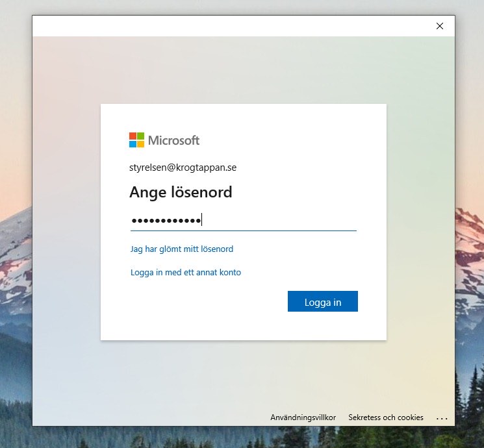The width and height of the screenshot is (484, 448).
Task: Choose 'Logga in med ett annat konto'
Action: tap(185, 273)
